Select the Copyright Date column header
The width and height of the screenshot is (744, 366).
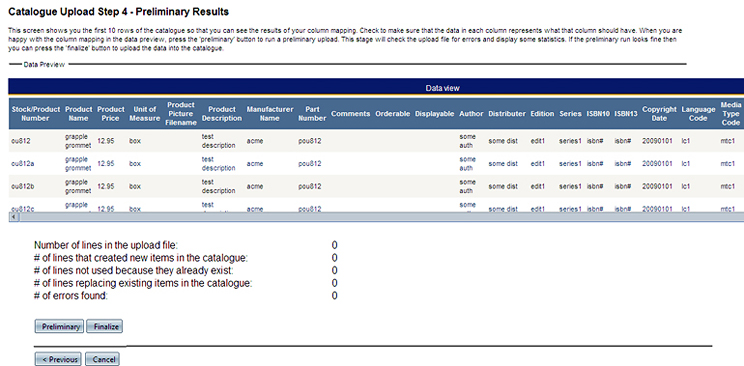point(659,114)
